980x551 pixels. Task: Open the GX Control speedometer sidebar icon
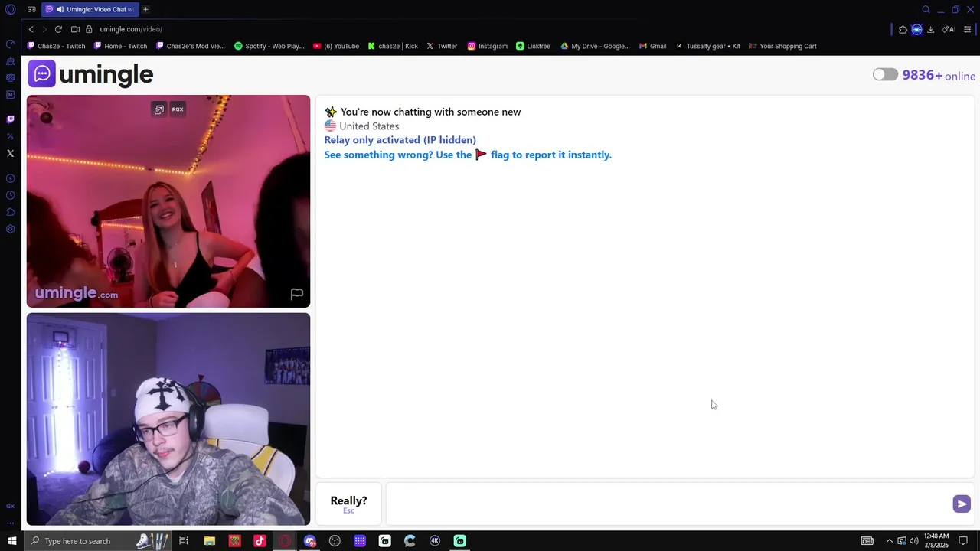11,44
